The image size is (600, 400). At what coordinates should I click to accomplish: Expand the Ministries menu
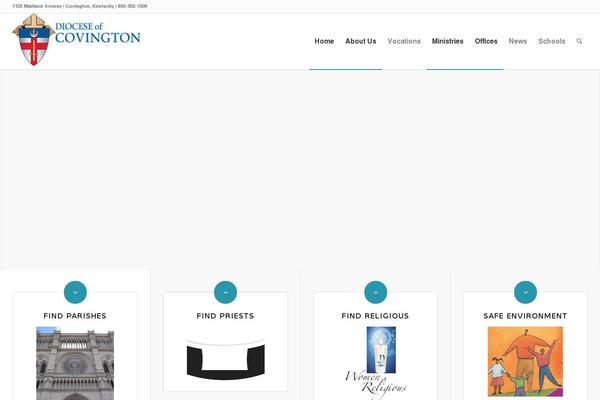[x=447, y=41]
